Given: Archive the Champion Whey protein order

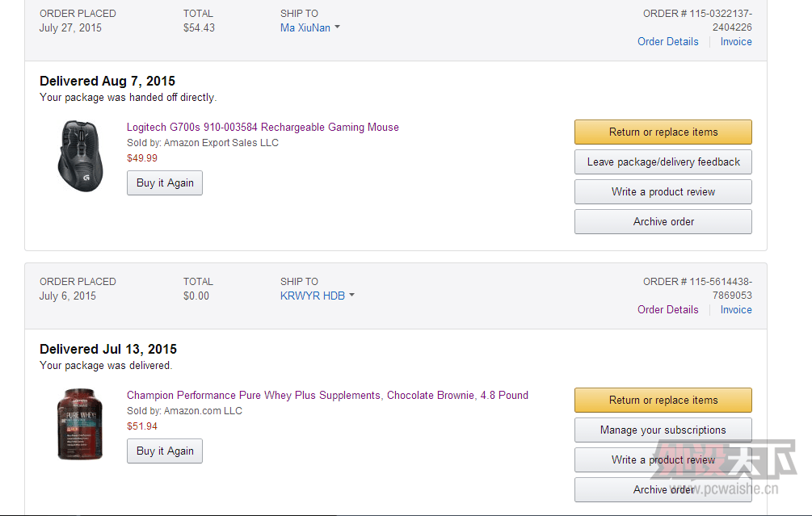Looking at the screenshot, I should click(x=663, y=489).
